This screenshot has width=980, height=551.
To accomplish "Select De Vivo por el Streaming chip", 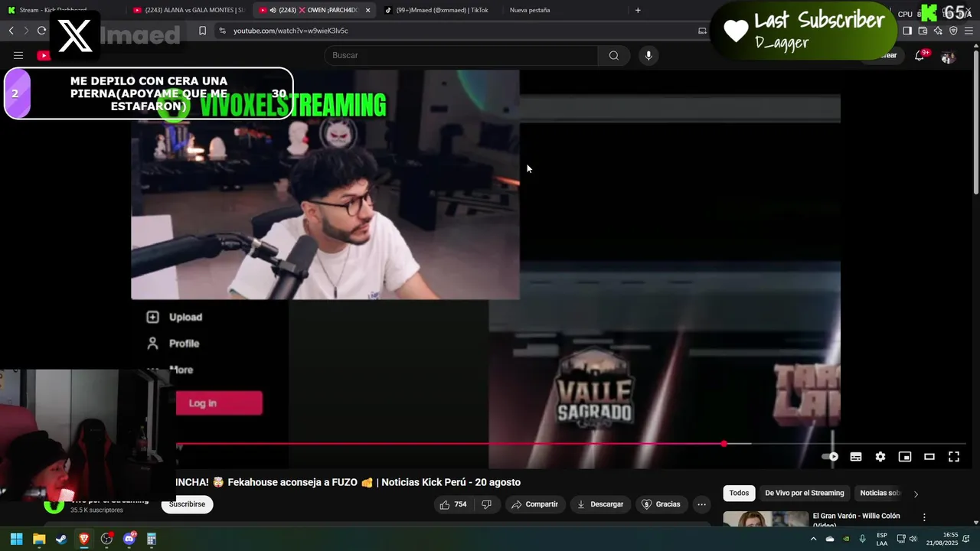I will coord(805,493).
